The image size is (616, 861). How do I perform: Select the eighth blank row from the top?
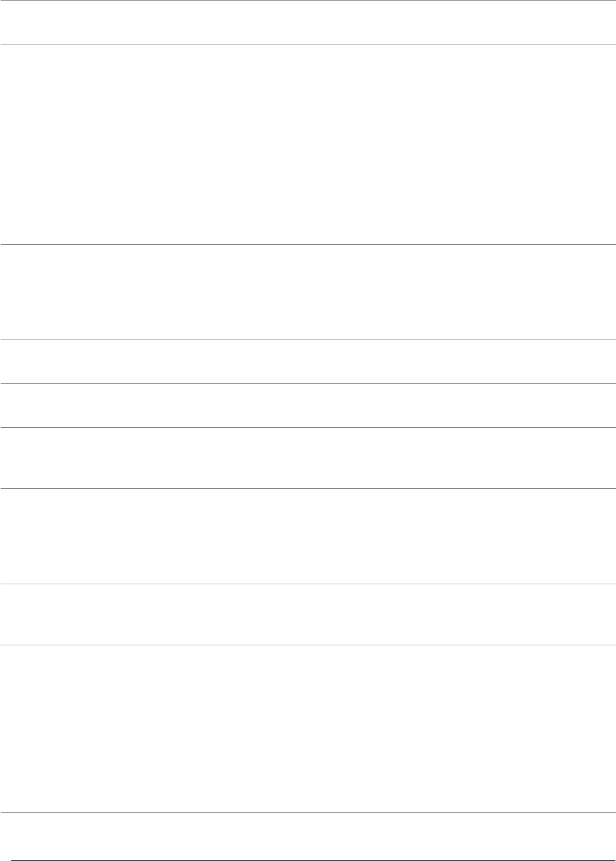[x=308, y=615]
